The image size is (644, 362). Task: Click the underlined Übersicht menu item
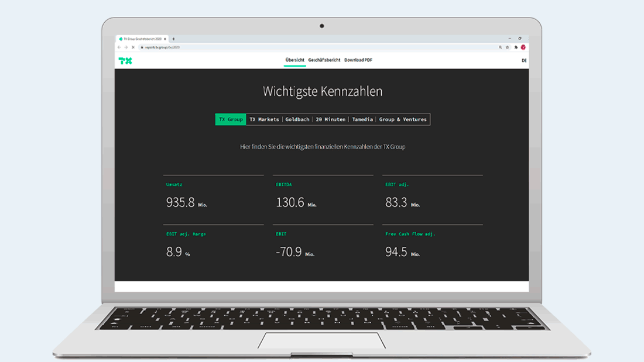pyautogui.click(x=295, y=60)
